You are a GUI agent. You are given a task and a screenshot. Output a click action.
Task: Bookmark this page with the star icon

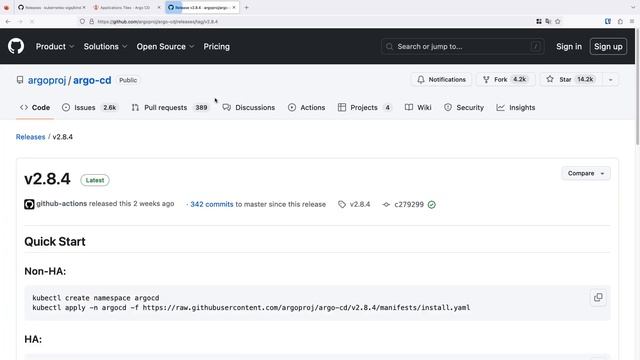pyautogui.click(x=558, y=21)
